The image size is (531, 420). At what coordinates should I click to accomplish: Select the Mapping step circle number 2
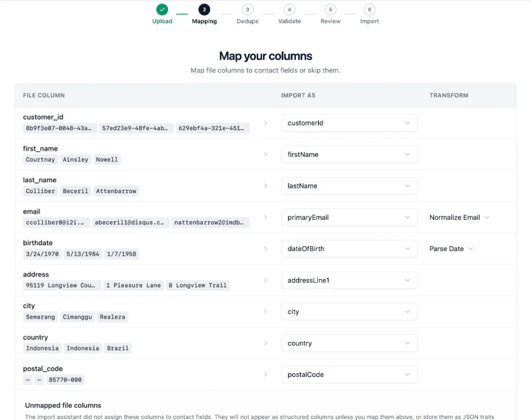[204, 9]
